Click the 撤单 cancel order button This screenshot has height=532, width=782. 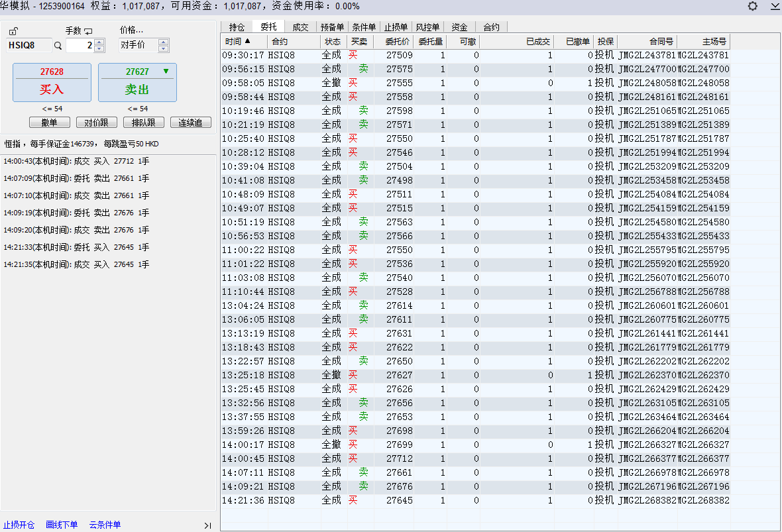point(50,123)
